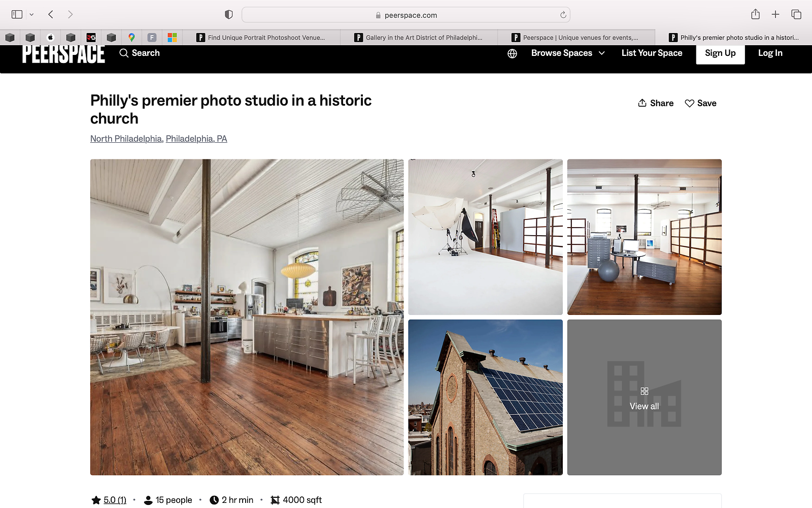Toggle the Safari sidebar
The width and height of the screenshot is (812, 508).
(x=17, y=14)
